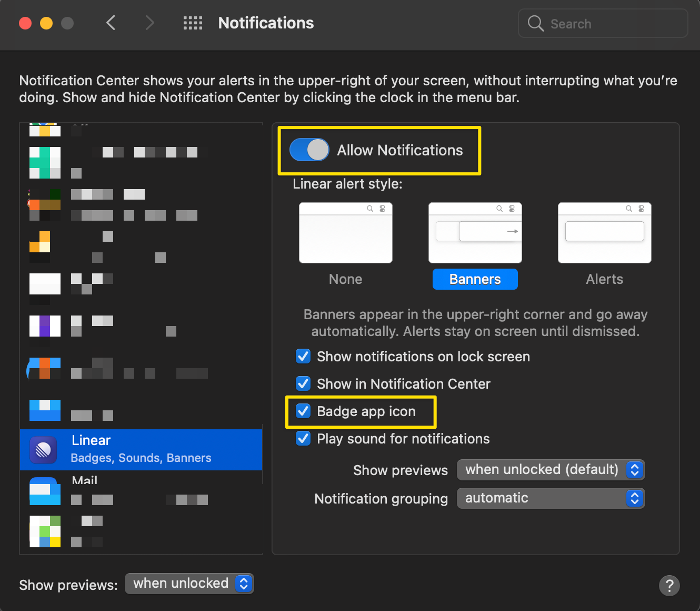Viewport: 700px width, 611px height.
Task: Click the grid icon beside the Notifications title
Action: click(193, 23)
